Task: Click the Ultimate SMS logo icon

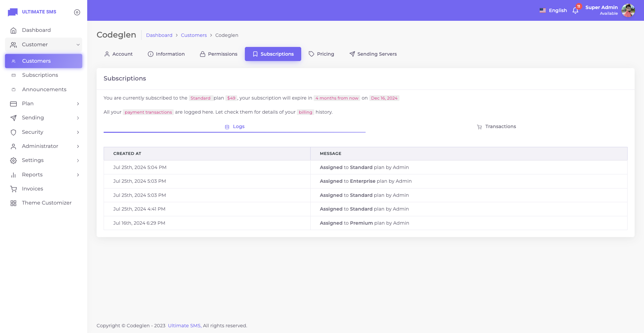Action: [x=12, y=12]
